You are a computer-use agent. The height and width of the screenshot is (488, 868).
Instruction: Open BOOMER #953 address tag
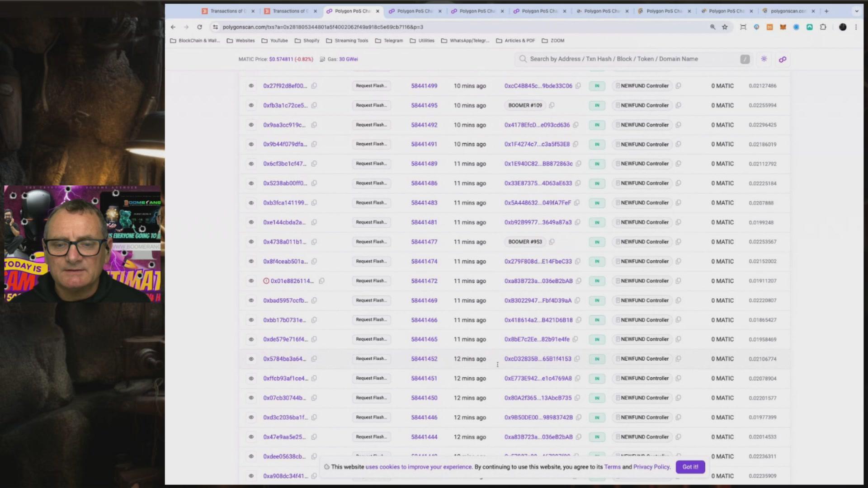(525, 242)
